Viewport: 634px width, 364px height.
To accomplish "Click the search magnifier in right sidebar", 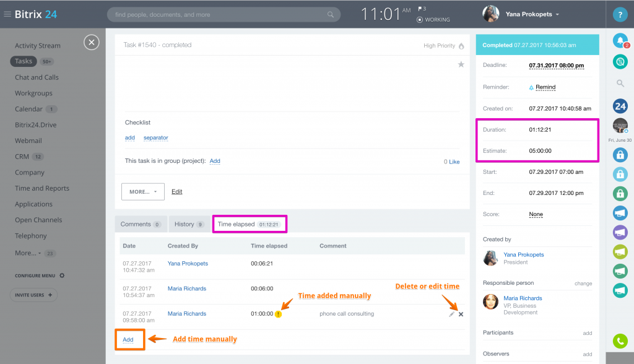I will click(620, 83).
